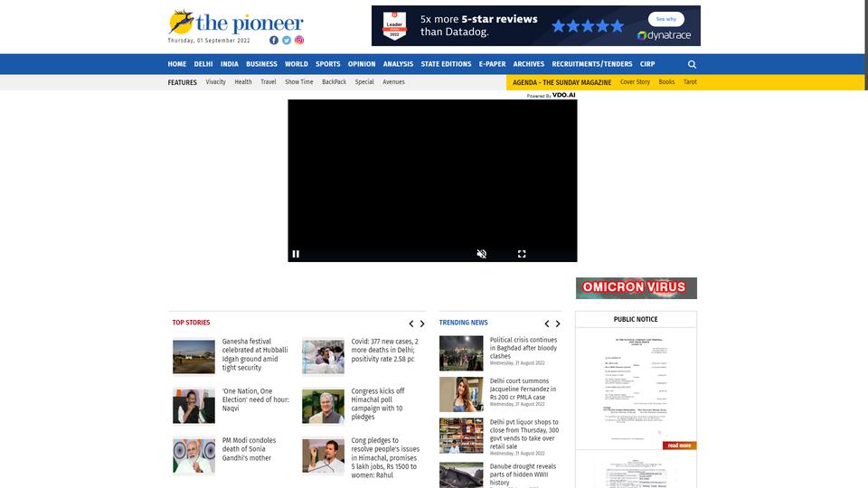Open the INDIA menu item
This screenshot has height=488, width=868.
tap(229, 64)
